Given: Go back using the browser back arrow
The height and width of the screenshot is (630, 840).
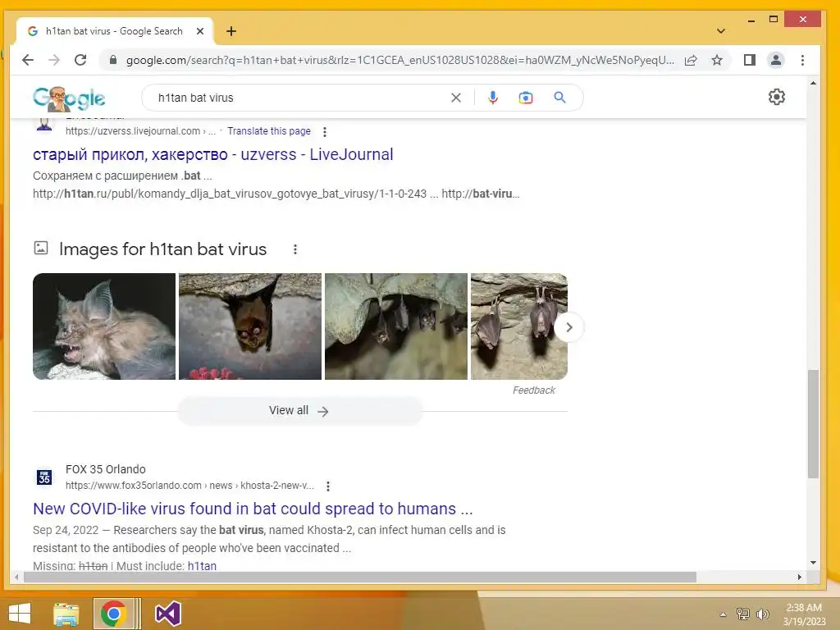Looking at the screenshot, I should 28,60.
